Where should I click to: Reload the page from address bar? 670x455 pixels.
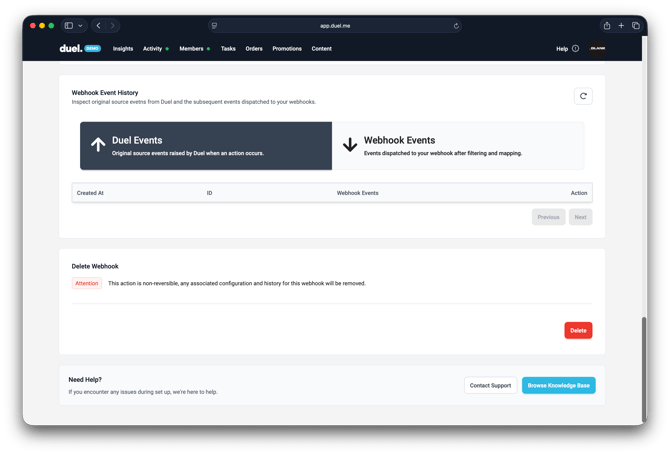coord(456,26)
